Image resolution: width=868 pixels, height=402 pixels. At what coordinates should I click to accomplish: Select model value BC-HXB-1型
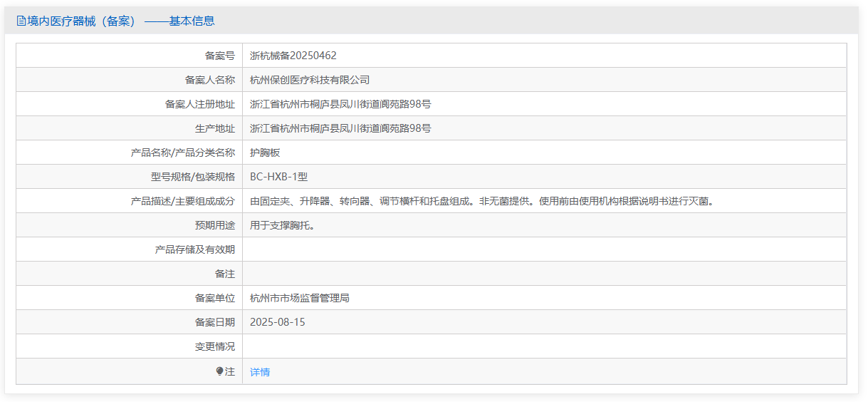click(x=279, y=177)
